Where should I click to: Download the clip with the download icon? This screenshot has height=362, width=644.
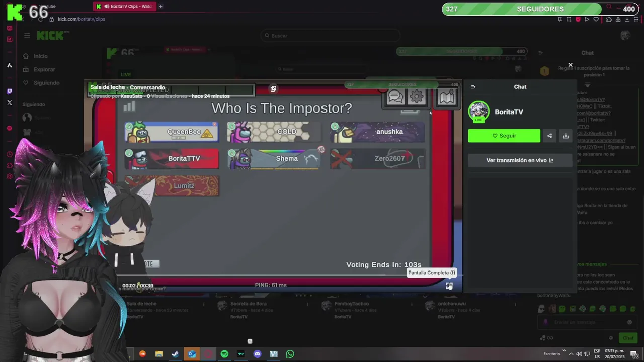tap(566, 136)
